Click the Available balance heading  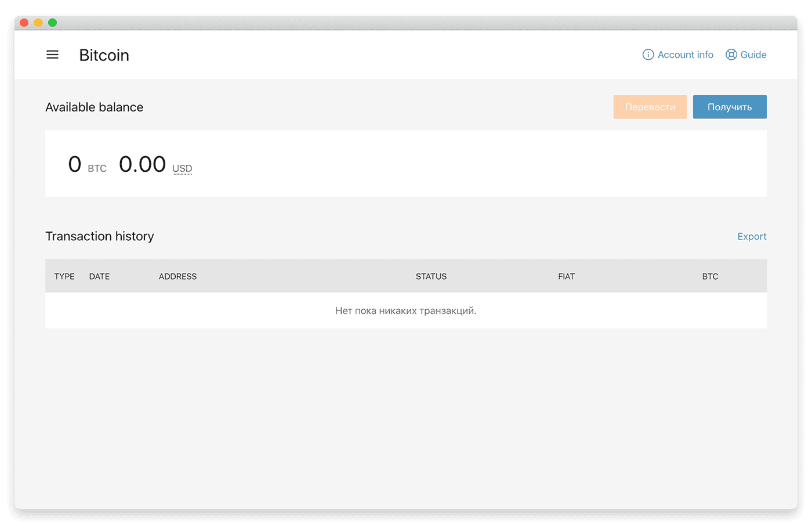click(x=95, y=107)
